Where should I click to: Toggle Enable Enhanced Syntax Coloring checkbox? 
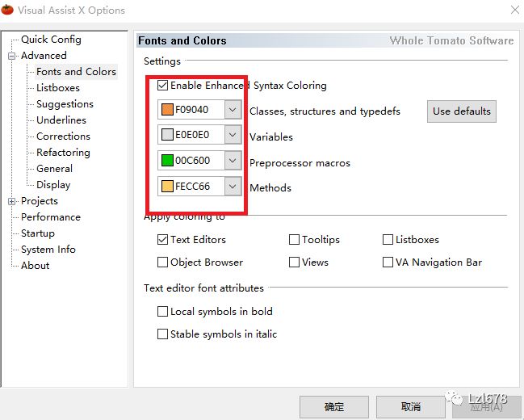tap(163, 86)
